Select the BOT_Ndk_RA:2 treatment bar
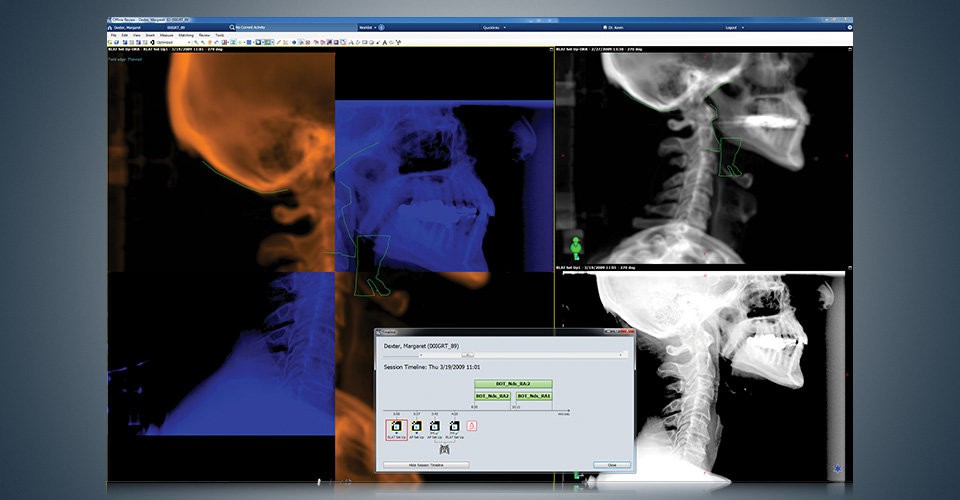The width and height of the screenshot is (960, 500). click(513, 384)
